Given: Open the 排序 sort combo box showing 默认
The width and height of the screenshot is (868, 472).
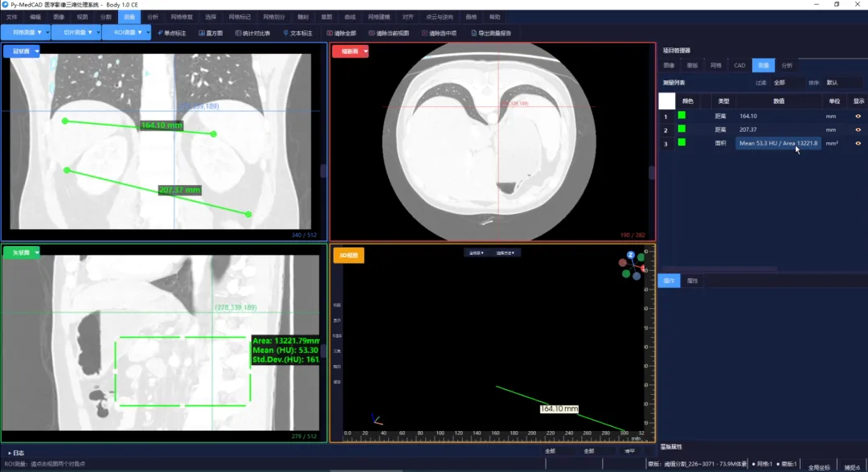Looking at the screenshot, I should coord(843,83).
